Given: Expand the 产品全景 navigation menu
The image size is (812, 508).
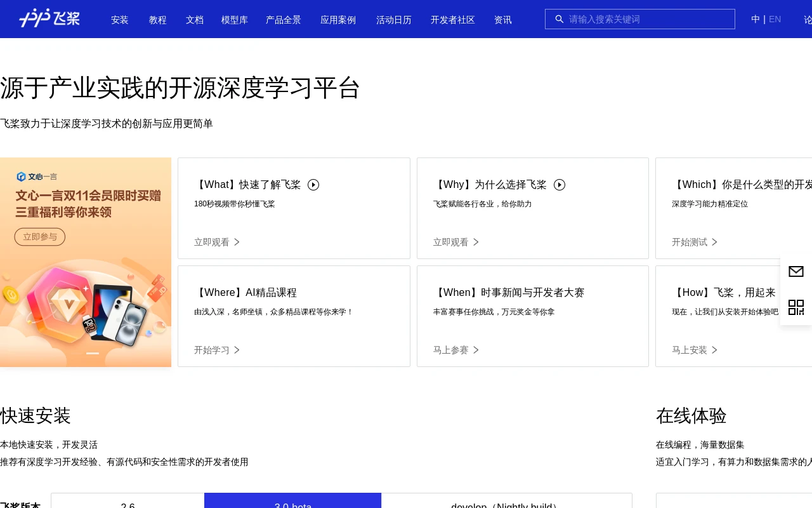Looking at the screenshot, I should 283,20.
